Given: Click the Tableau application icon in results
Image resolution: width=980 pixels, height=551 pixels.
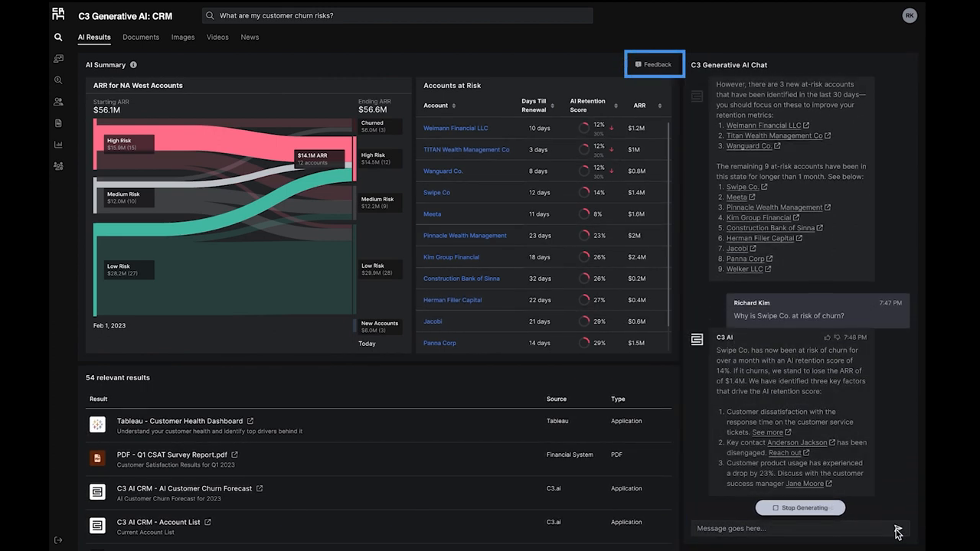Looking at the screenshot, I should tap(97, 424).
